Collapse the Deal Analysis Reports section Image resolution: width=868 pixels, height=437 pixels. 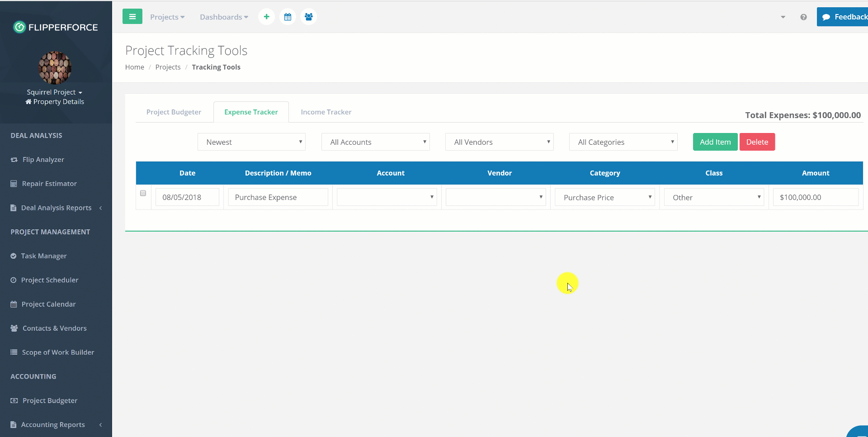(100, 208)
